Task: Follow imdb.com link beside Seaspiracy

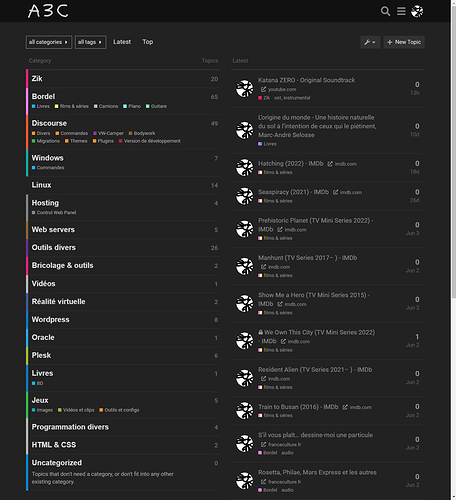Action: pyautogui.click(x=348, y=192)
